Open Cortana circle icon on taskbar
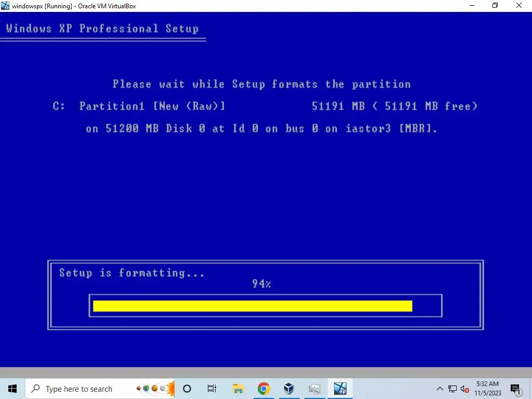532x399 pixels. pyautogui.click(x=187, y=389)
